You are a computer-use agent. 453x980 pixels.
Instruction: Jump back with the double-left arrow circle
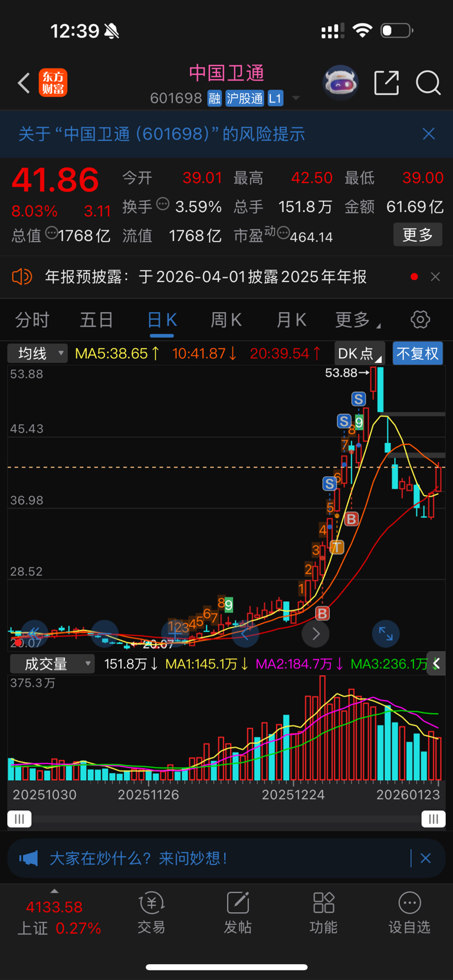click(x=34, y=633)
